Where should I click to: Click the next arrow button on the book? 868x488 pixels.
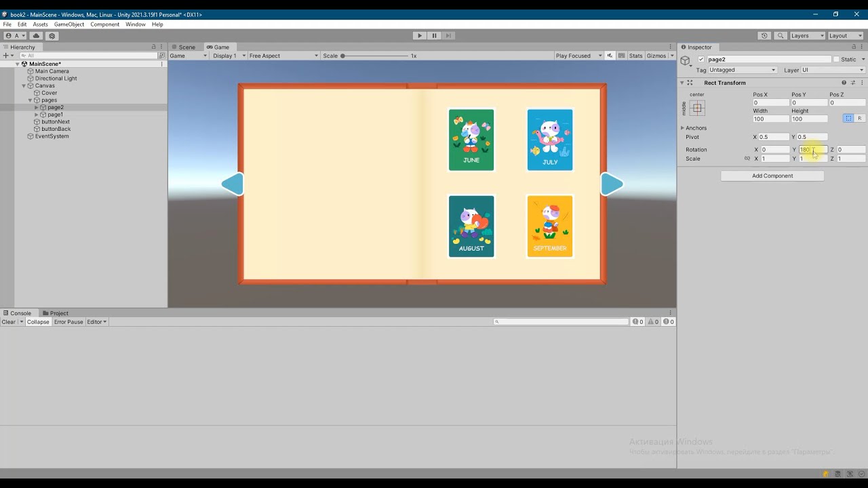pos(612,184)
